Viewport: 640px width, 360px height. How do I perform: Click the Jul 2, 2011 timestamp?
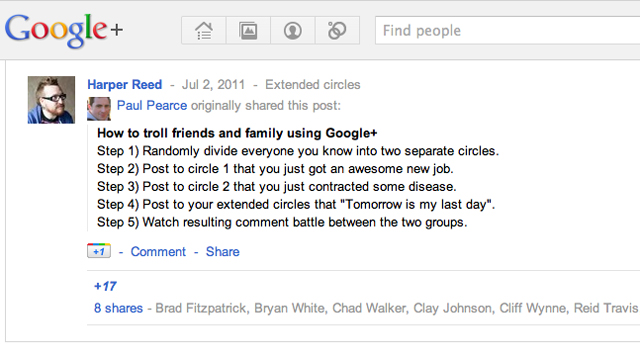click(213, 84)
